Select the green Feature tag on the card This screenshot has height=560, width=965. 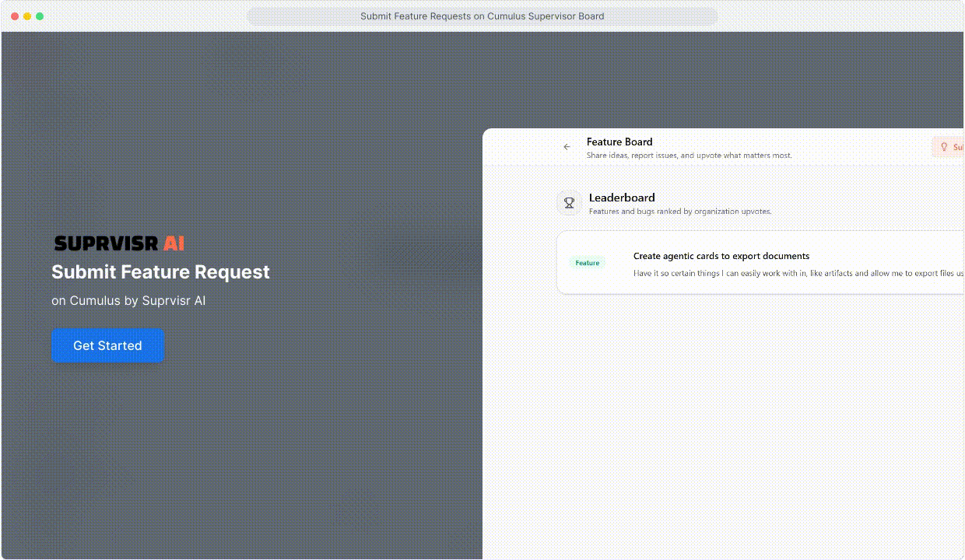pyautogui.click(x=587, y=263)
